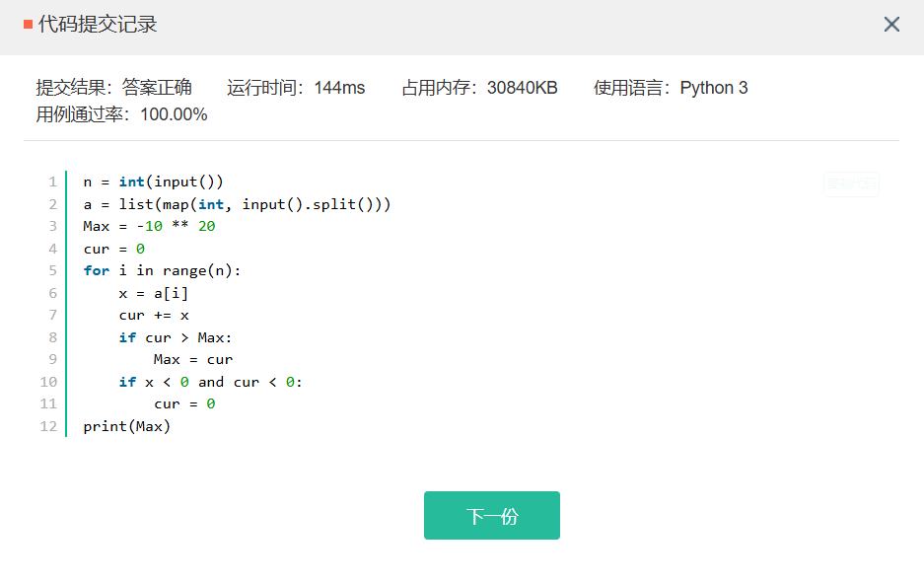Click line number 1 in the code gutter
Screen dimensions: 924x584
pyautogui.click(x=52, y=182)
